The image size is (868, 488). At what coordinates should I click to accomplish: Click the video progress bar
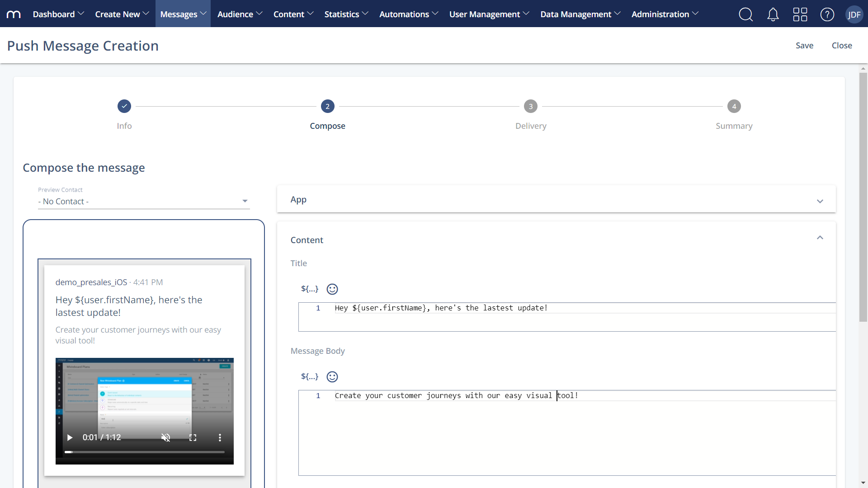tap(144, 452)
